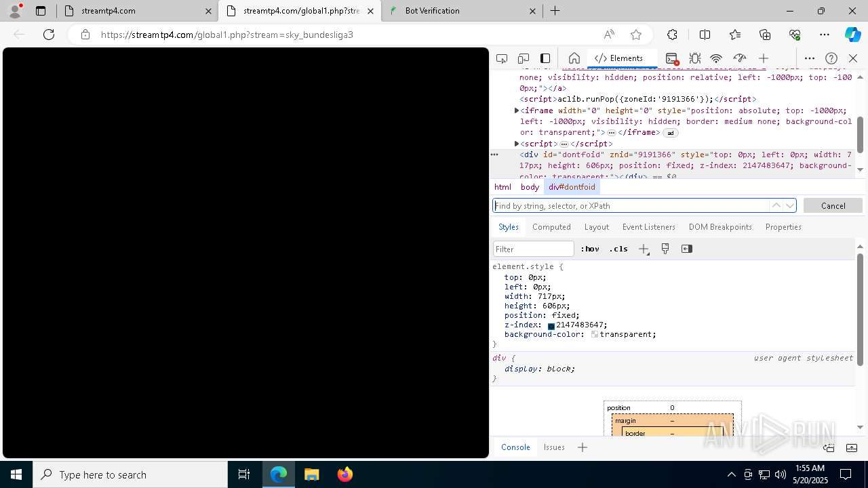Open the Performance gauge tool

pyautogui.click(x=740, y=58)
